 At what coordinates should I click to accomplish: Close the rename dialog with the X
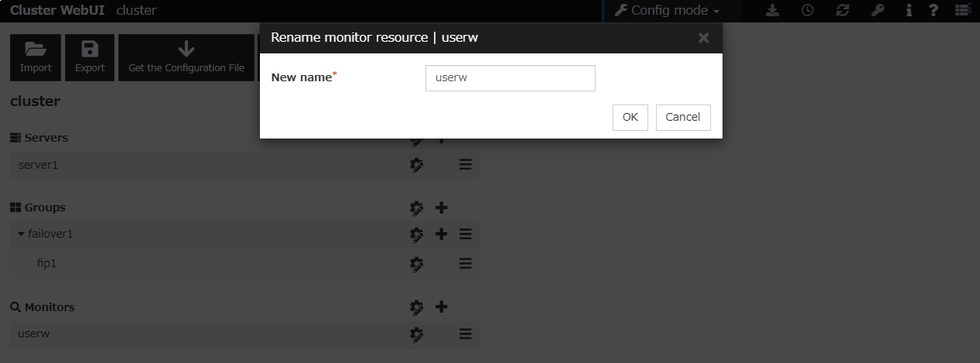coord(703,38)
